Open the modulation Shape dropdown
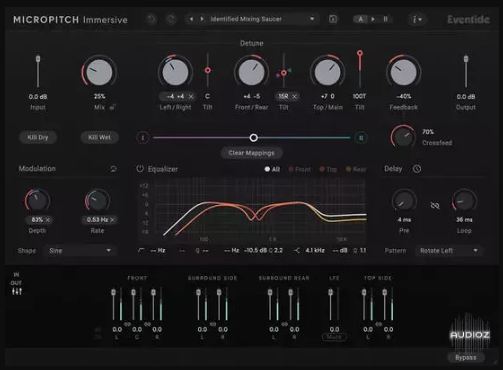The height and width of the screenshot is (370, 503). tap(80, 251)
